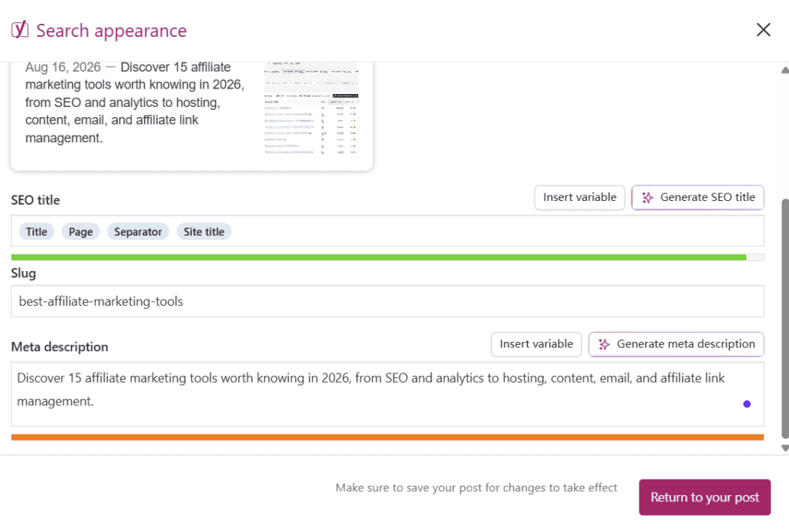The width and height of the screenshot is (789, 532).
Task: Click scrollbar down arrow in dialog
Action: coord(784,448)
